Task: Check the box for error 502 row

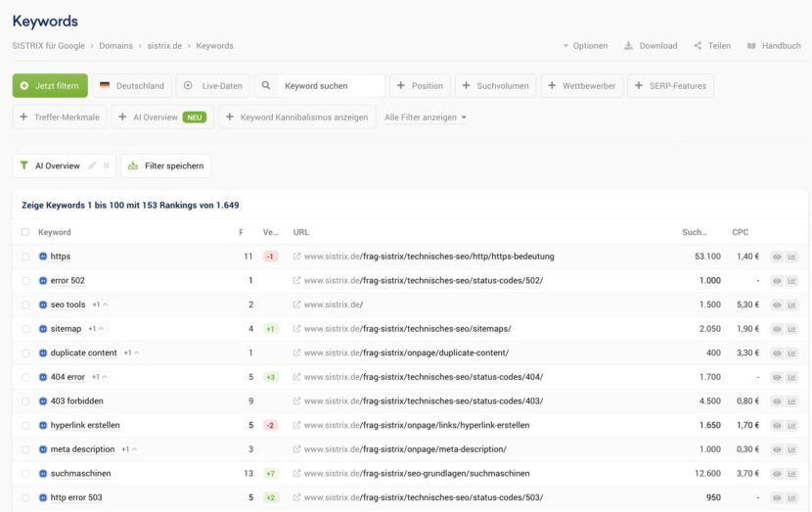Action: [25, 281]
